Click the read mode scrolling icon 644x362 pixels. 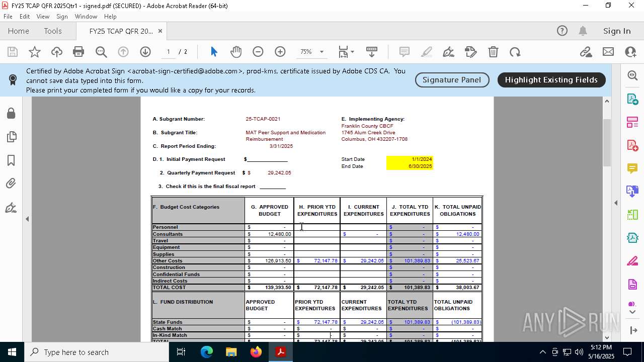tap(372, 52)
